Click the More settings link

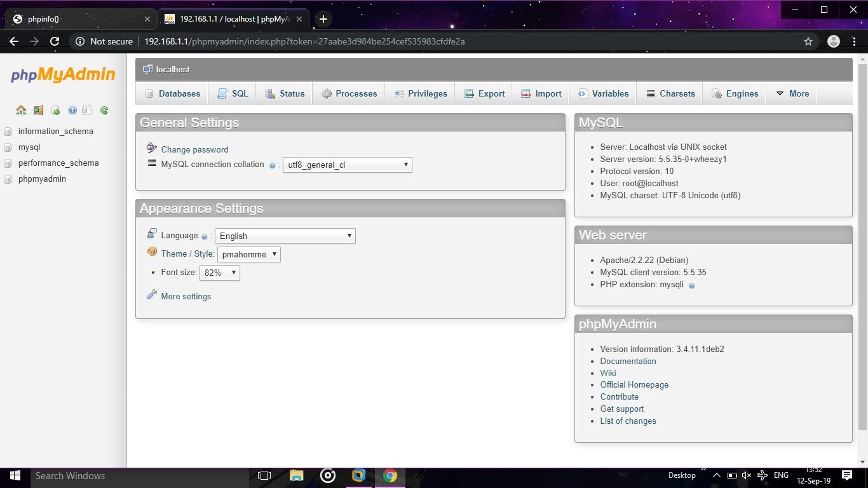tap(186, 296)
